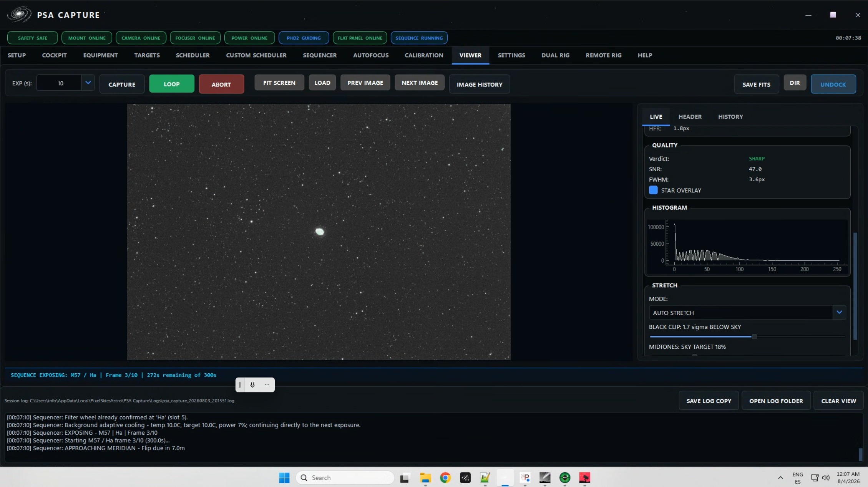The image size is (868, 487).
Task: Start the green Loop button
Action: point(172,84)
